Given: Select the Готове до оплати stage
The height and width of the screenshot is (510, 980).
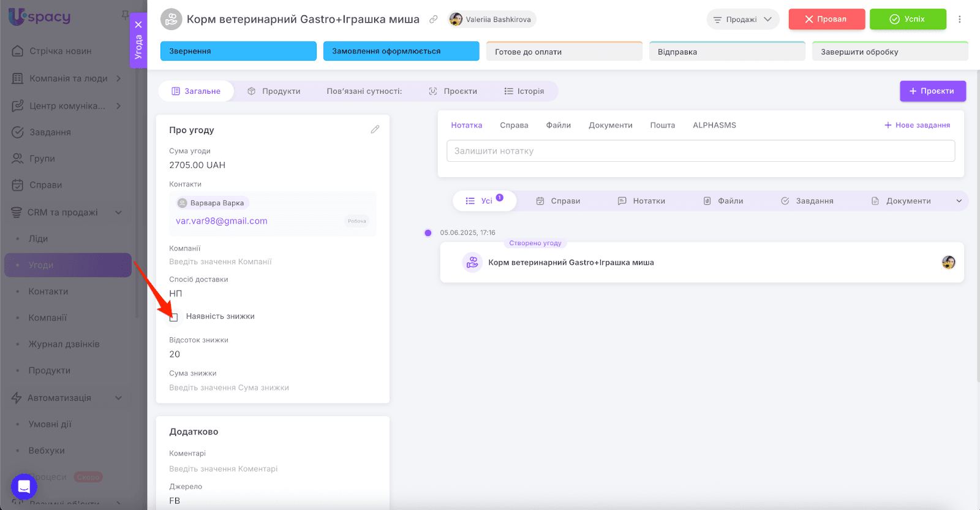Looking at the screenshot, I should pos(563,51).
